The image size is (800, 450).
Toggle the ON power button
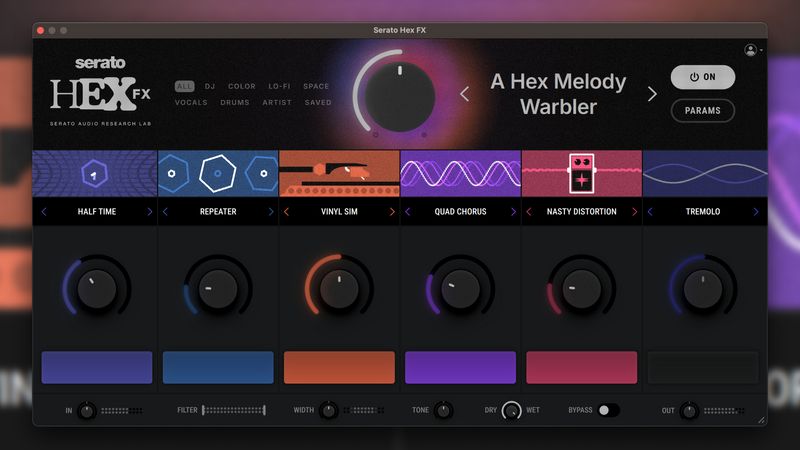703,77
